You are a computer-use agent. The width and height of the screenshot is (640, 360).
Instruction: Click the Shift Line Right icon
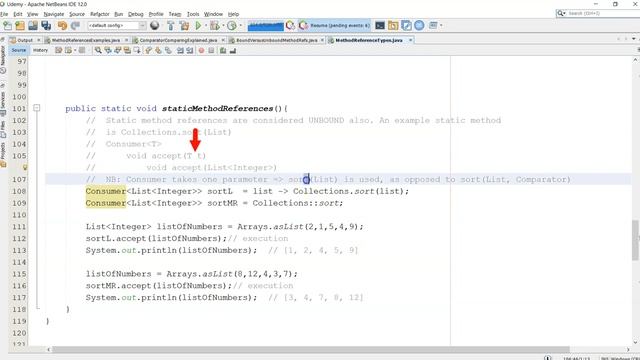pos(190,51)
